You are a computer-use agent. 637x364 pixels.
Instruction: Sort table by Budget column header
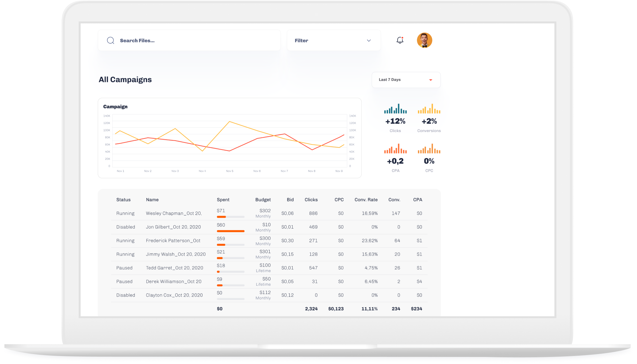[x=263, y=200]
